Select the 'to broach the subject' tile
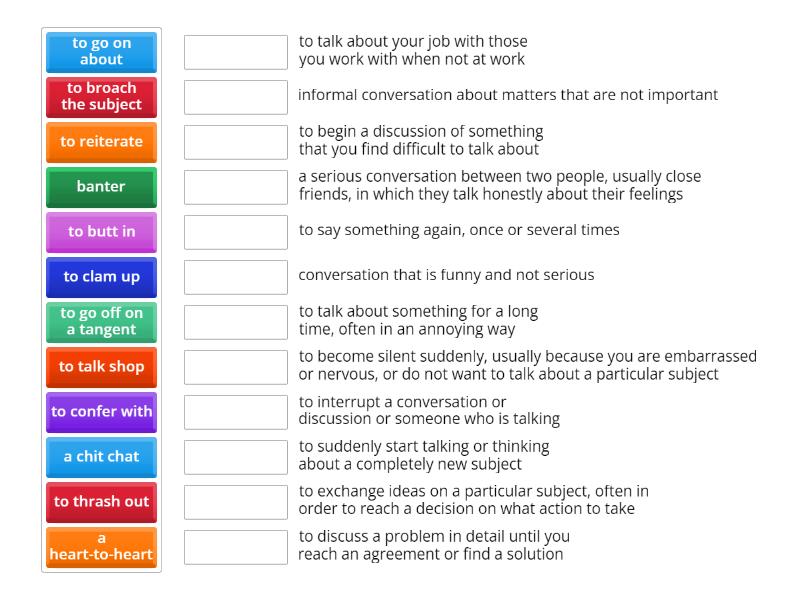The image size is (800, 600). [x=101, y=97]
